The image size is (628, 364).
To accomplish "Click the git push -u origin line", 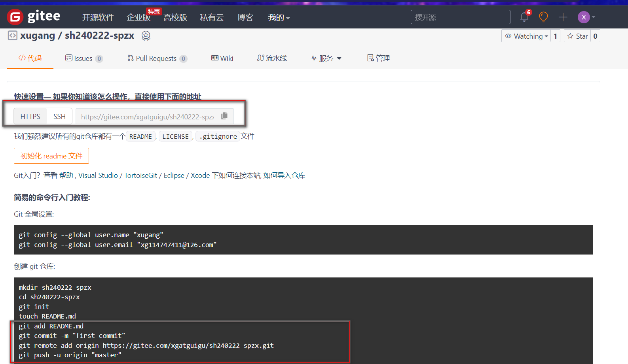I will point(70,355).
